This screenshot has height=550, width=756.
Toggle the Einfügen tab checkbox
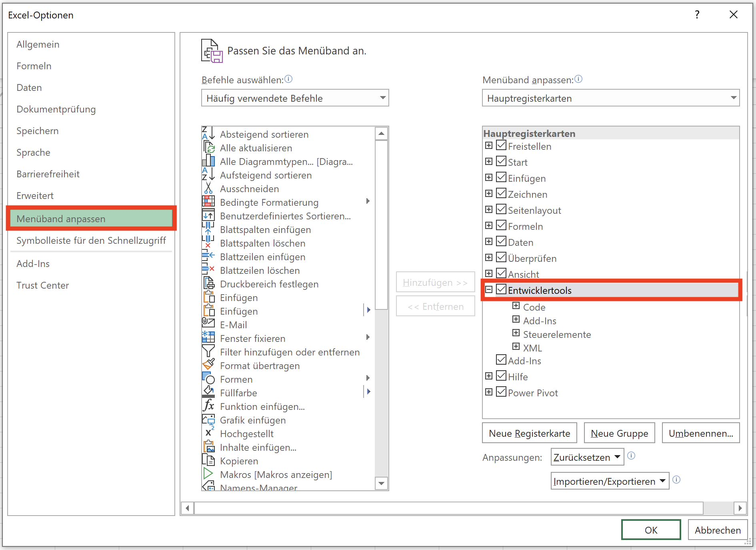click(x=501, y=177)
